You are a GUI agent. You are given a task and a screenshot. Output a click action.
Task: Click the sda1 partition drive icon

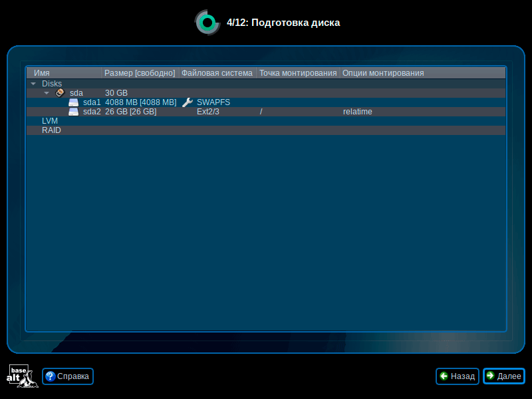(73, 102)
